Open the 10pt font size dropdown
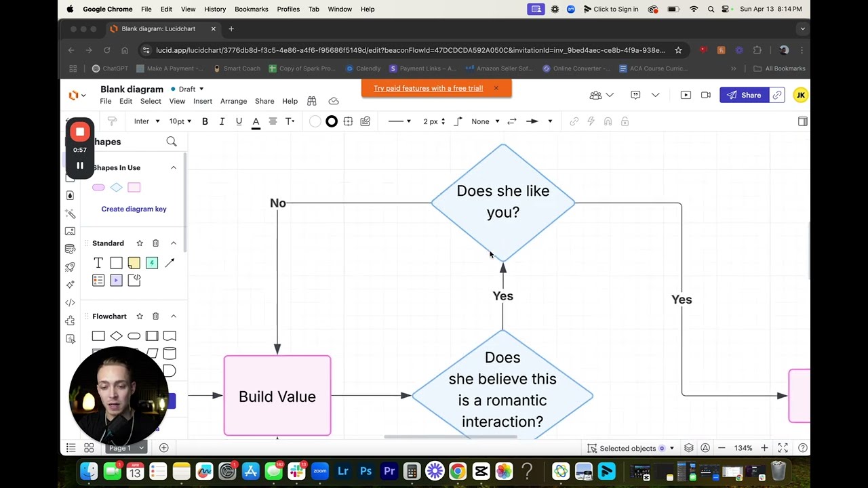868x488 pixels. [180, 121]
